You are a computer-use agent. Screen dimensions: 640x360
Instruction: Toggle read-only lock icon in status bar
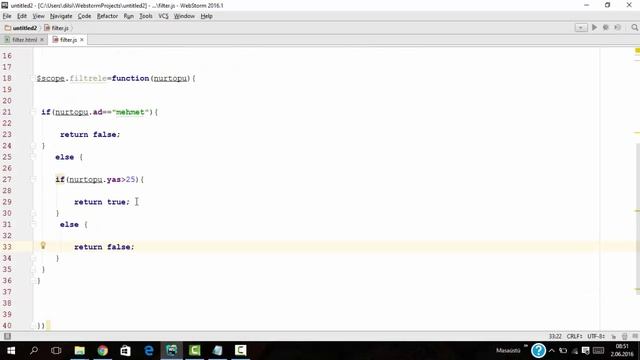click(613, 336)
